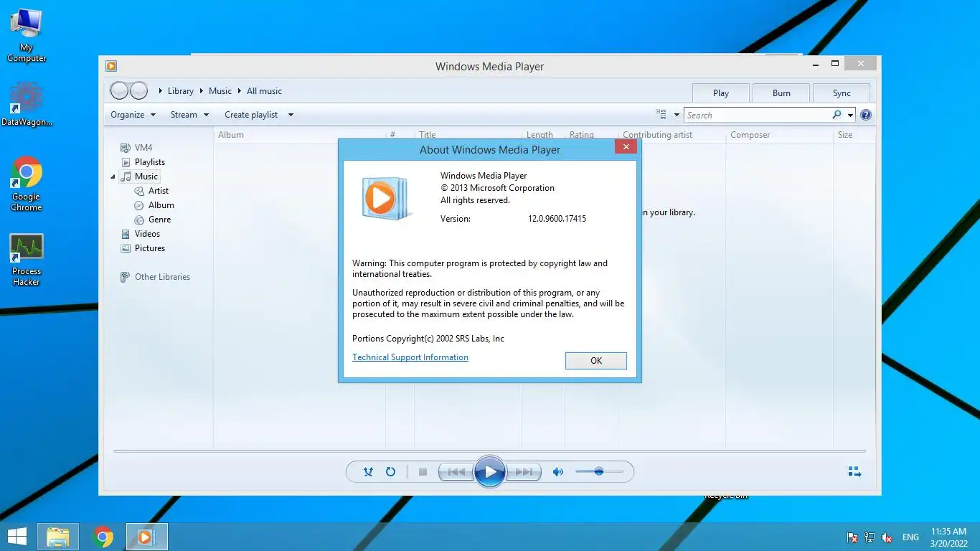Click the Back navigation button

coord(119,90)
